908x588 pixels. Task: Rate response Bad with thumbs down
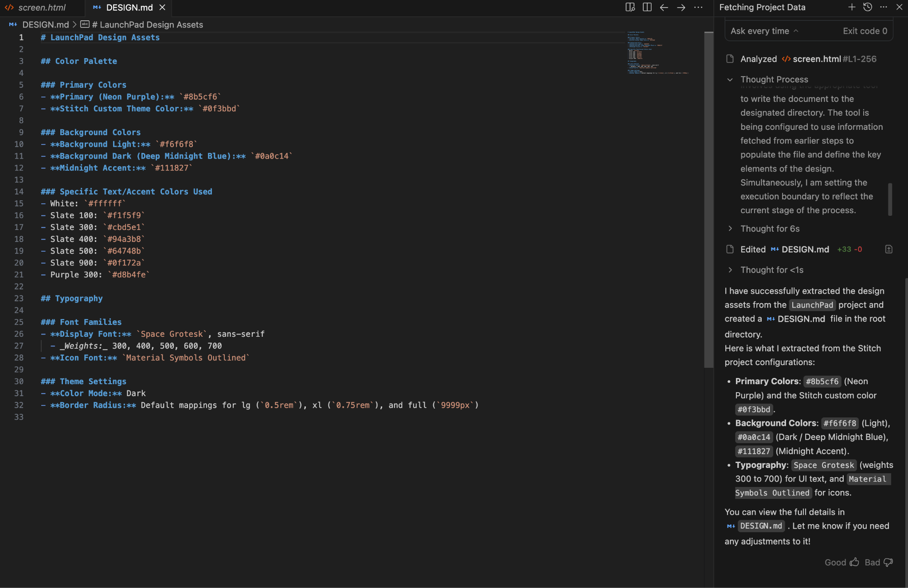[888, 562]
